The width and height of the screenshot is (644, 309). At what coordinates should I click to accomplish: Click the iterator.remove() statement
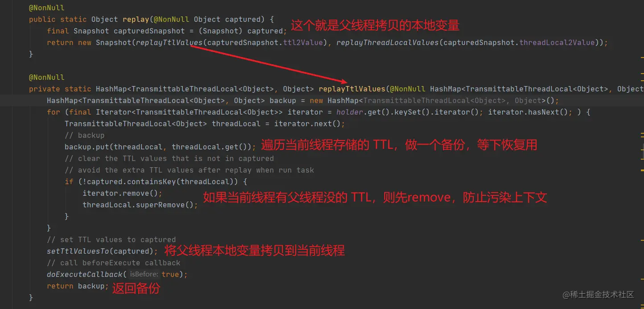coord(122,193)
